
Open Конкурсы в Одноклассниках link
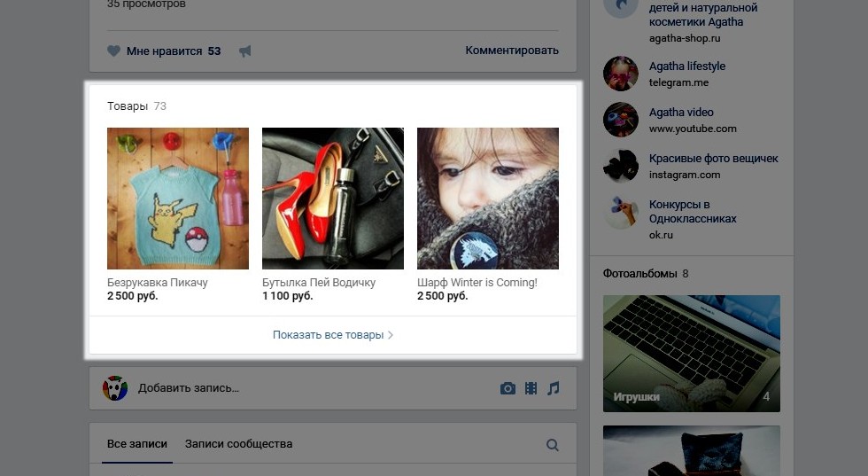693,212
